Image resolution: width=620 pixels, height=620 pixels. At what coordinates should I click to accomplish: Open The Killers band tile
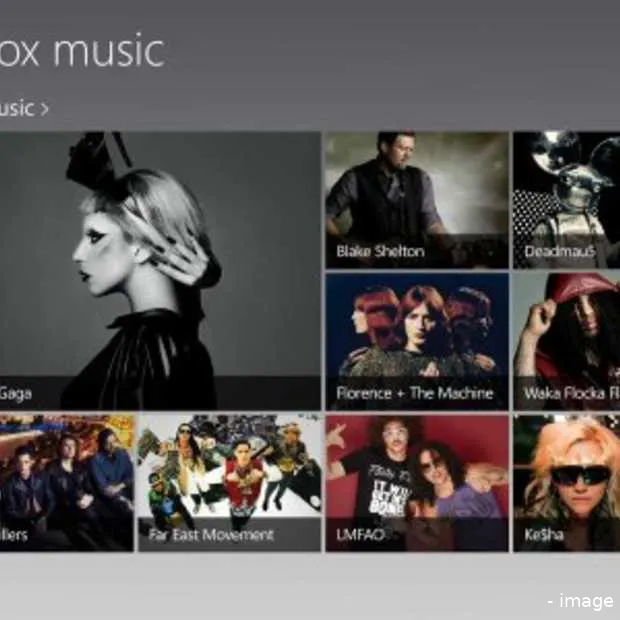67,483
